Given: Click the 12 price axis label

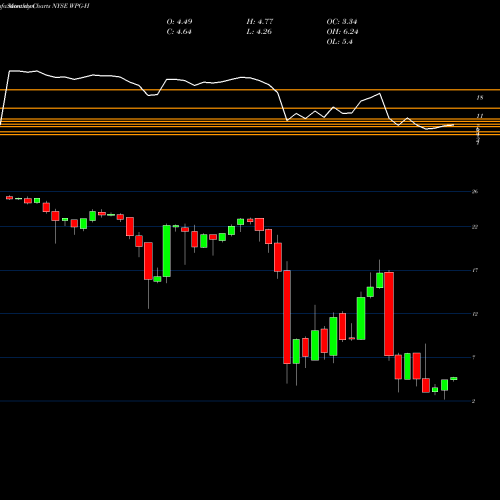Looking at the screenshot, I should [475, 314].
